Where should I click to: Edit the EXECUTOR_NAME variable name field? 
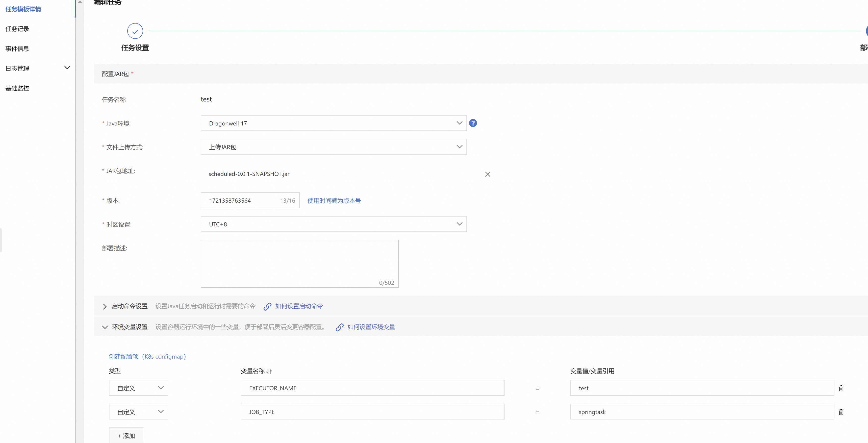coord(372,388)
